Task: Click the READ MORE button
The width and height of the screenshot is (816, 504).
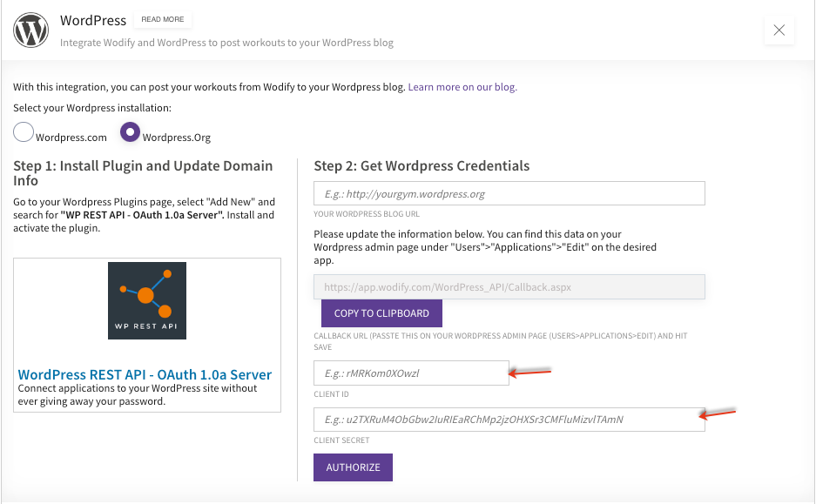Action: (162, 19)
